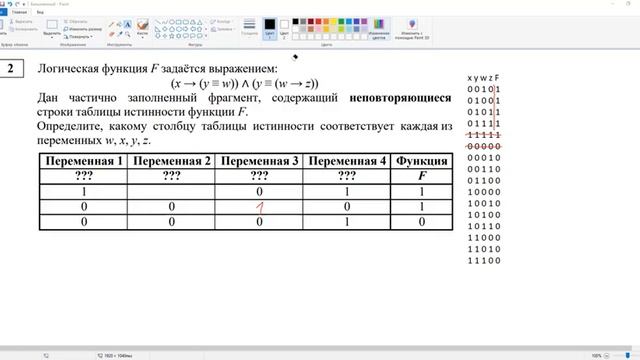Click the 'x y w z F' list header
Screen dimensions: 640x360
(x=483, y=78)
